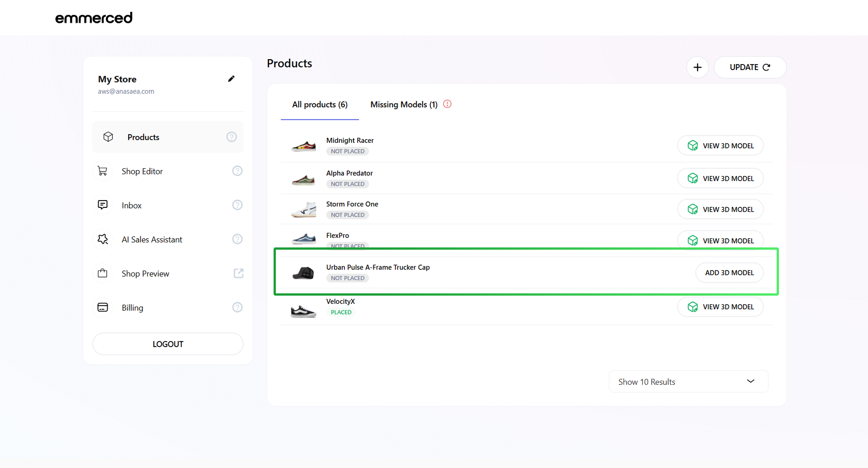Click help icon beside Inbox
This screenshot has width=868, height=468.
pyautogui.click(x=237, y=205)
